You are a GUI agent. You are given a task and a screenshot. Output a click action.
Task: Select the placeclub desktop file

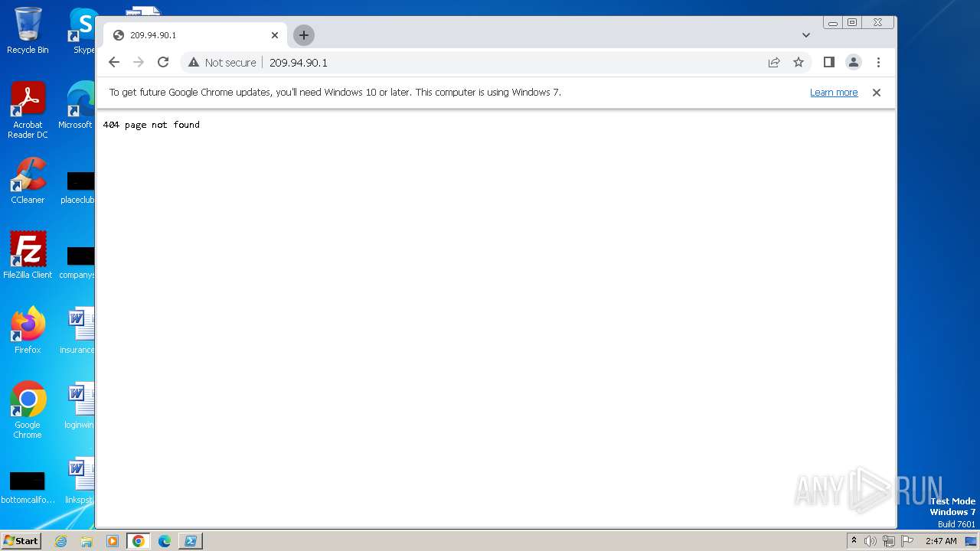pyautogui.click(x=79, y=187)
